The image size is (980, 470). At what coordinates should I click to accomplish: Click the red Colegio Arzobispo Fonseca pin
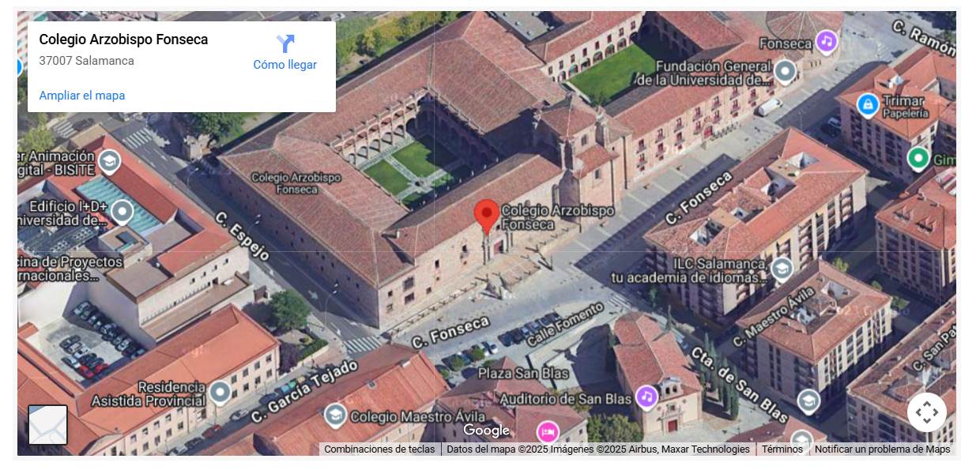point(486,215)
